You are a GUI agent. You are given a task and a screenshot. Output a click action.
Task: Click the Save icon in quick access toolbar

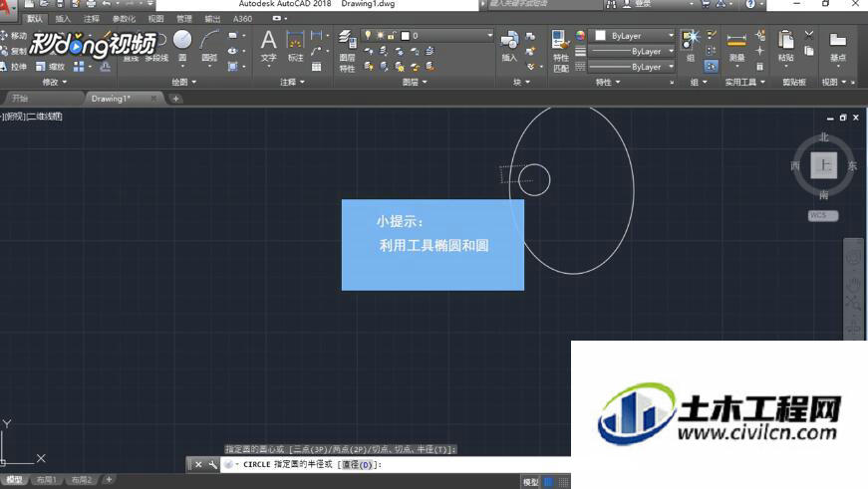coord(59,3)
